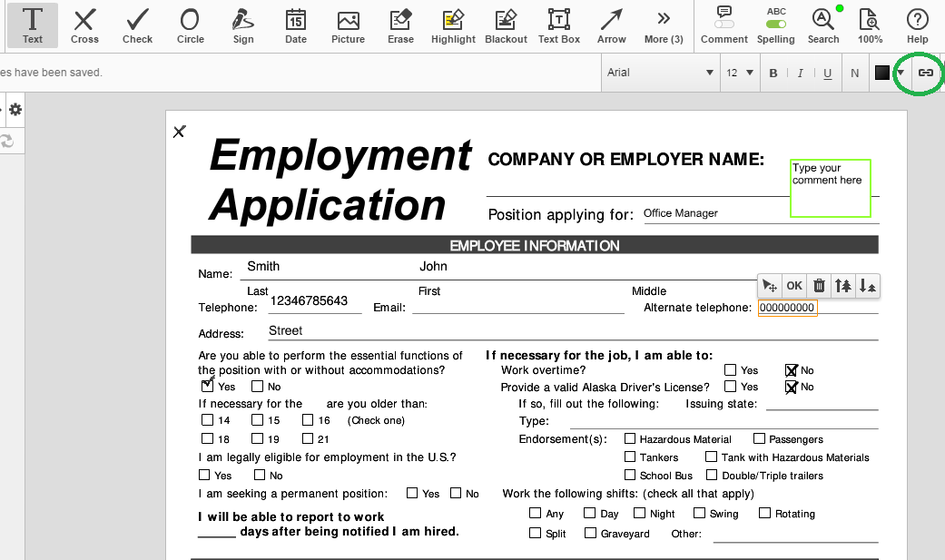Screen dimensions: 945x560
Task: Select the Text Box tool
Action: 558,25
